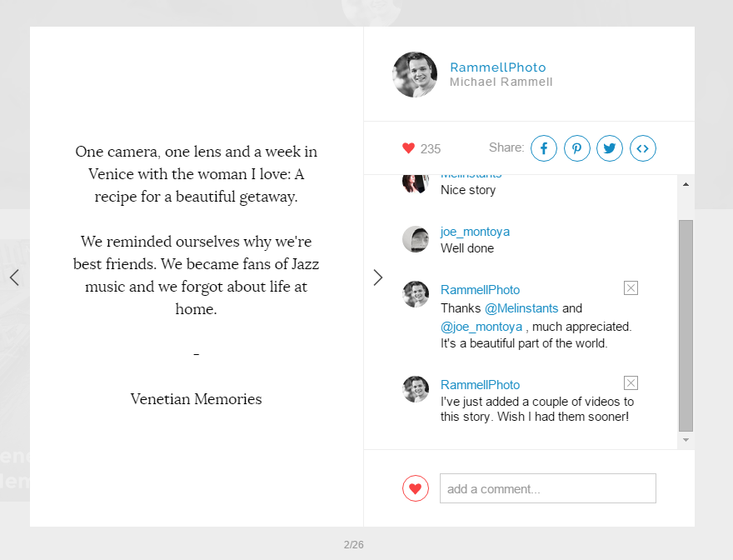Click the avatar beside the 'Nice story' comment
The width and height of the screenshot is (733, 560).
(416, 183)
